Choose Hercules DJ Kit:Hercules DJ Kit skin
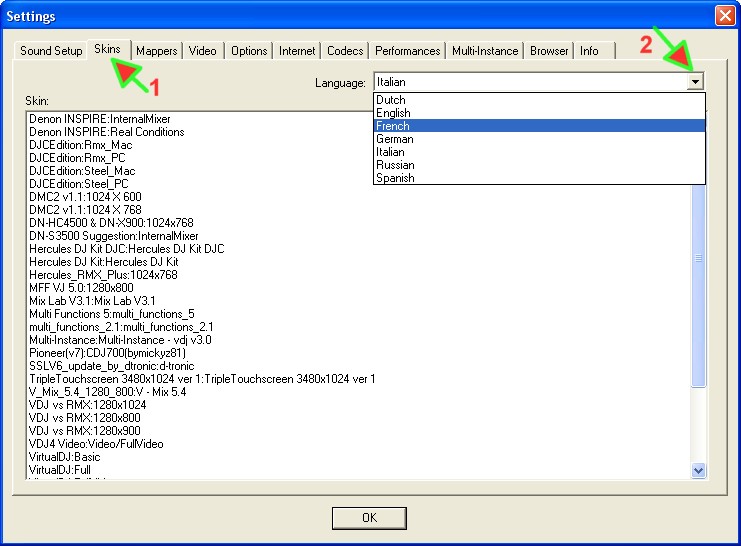Image resolution: width=741 pixels, height=546 pixels. pos(104,262)
